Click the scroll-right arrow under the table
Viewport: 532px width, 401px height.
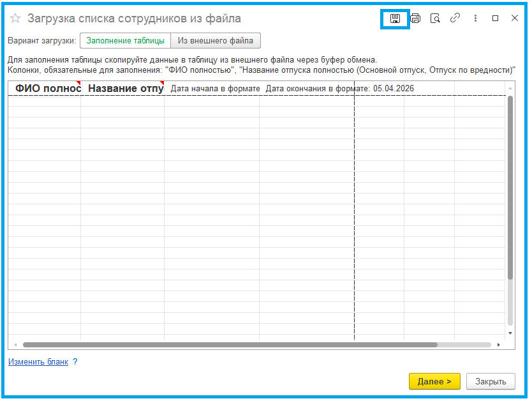click(498, 345)
